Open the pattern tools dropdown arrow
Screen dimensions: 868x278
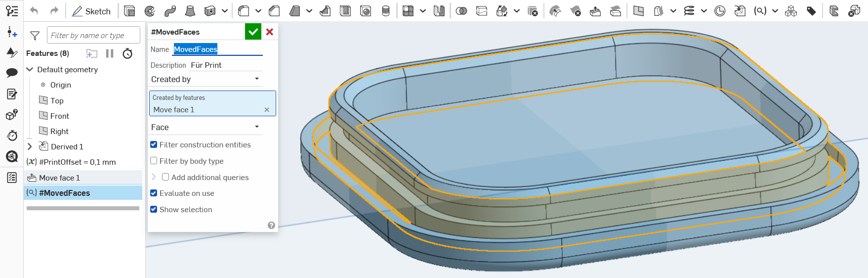click(422, 11)
